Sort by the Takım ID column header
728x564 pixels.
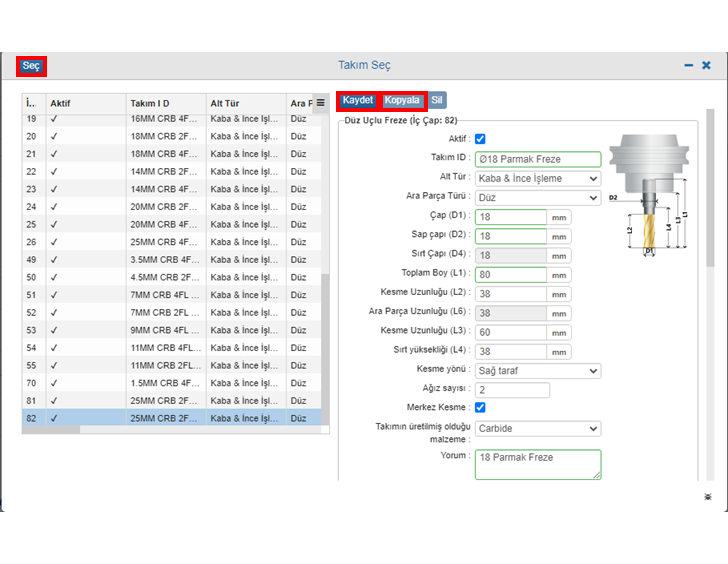tap(165, 104)
